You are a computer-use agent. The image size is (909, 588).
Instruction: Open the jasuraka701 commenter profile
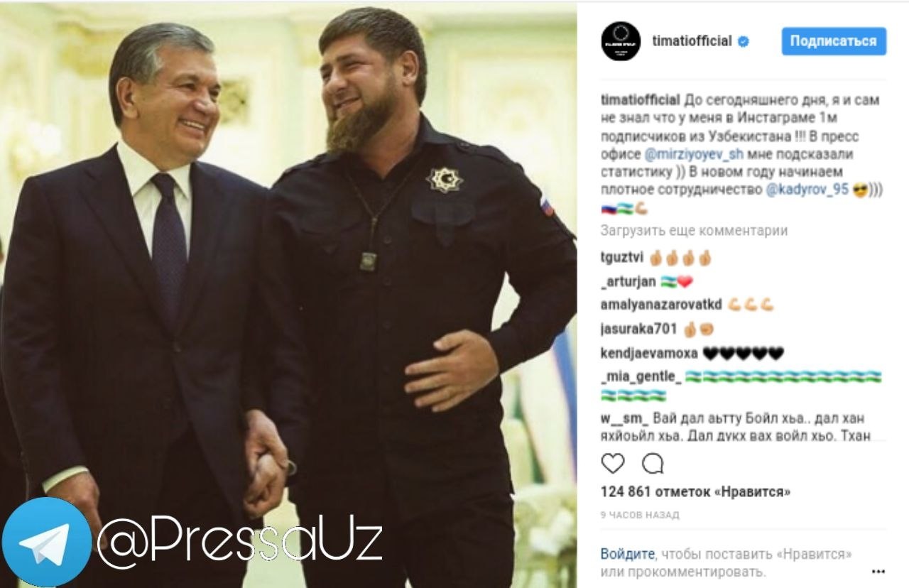click(638, 329)
